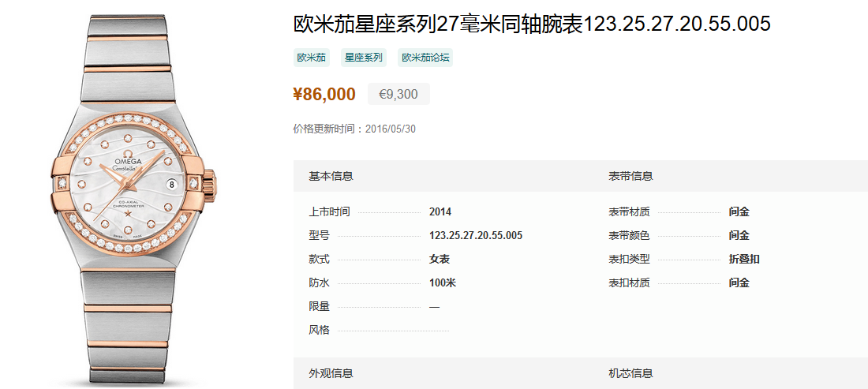Click the 风格 label row
This screenshot has width=868, height=389.
(x=379, y=331)
